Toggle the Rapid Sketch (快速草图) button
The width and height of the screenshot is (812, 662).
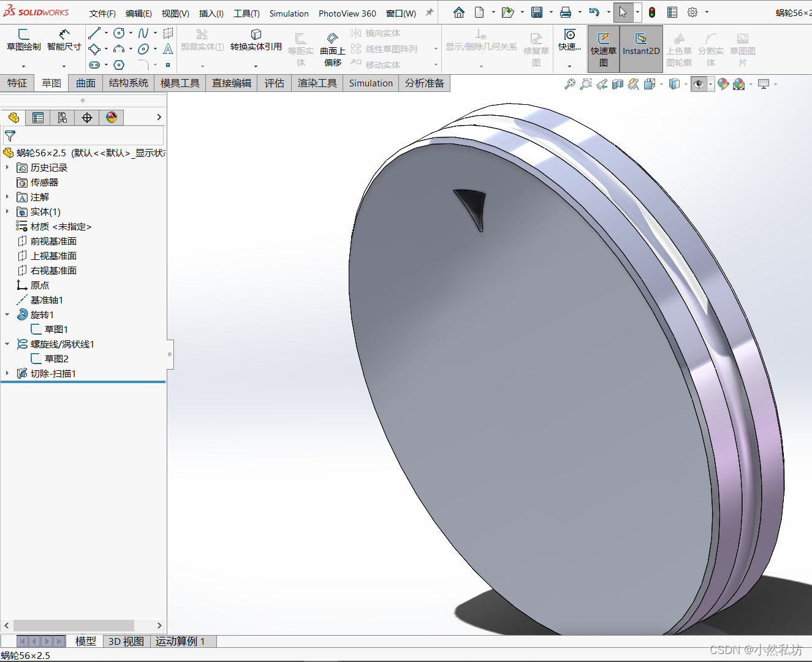tap(604, 49)
